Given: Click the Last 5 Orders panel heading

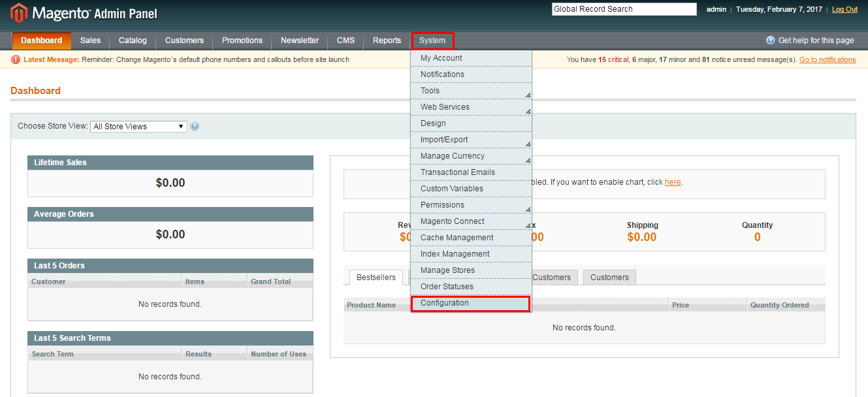Looking at the screenshot, I should [x=170, y=266].
